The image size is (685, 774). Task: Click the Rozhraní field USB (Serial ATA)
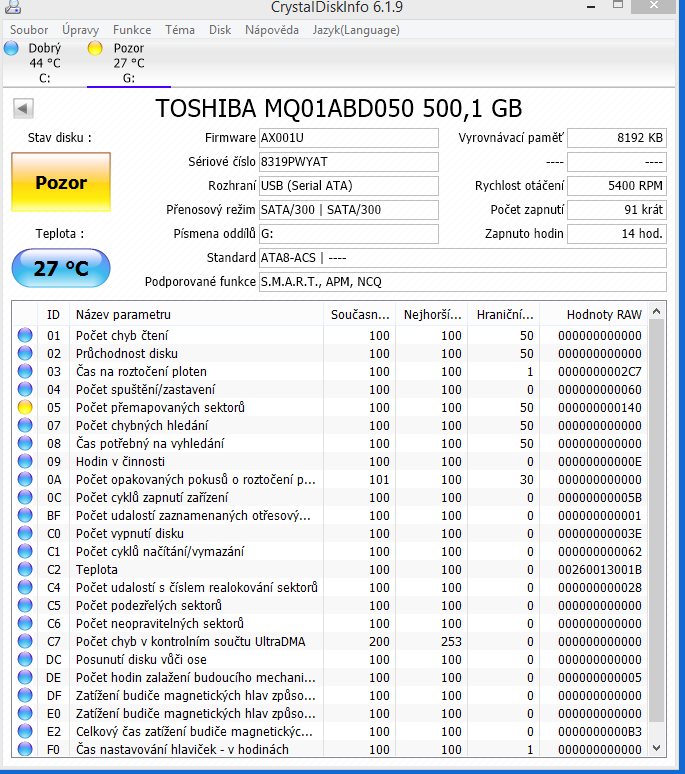(349, 186)
